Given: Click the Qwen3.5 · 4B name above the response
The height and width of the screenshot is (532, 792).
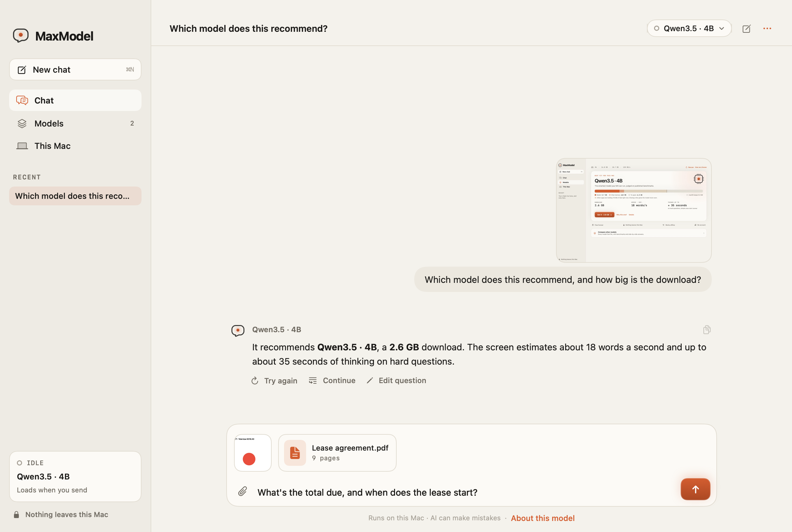Looking at the screenshot, I should pyautogui.click(x=276, y=330).
